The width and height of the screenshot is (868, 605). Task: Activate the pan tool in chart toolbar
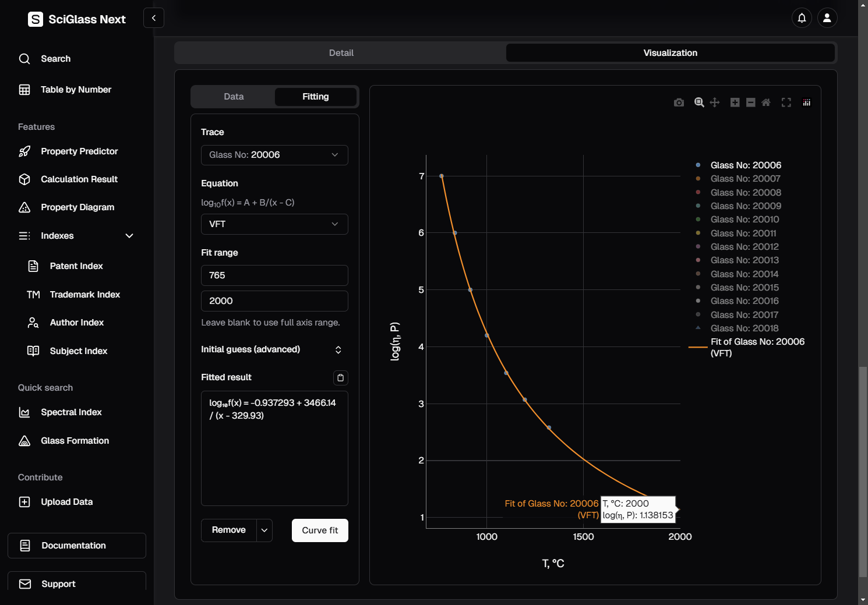pyautogui.click(x=715, y=102)
